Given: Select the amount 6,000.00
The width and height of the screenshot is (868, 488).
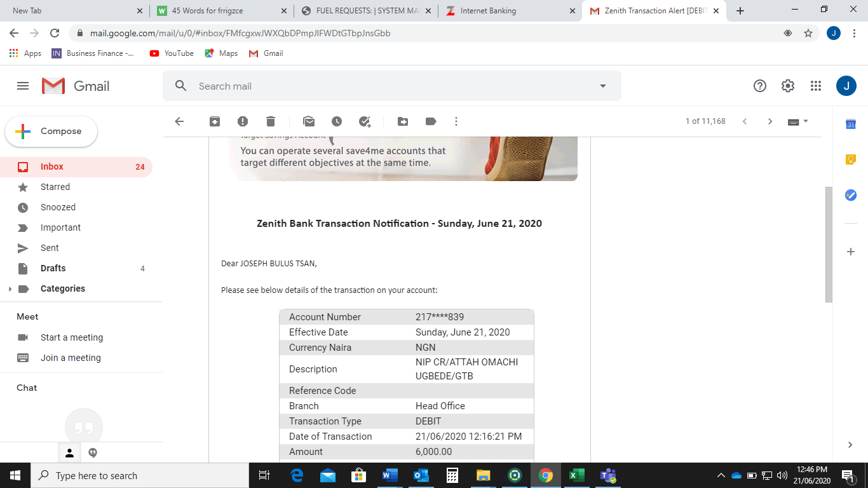Looking at the screenshot, I should [x=433, y=452].
